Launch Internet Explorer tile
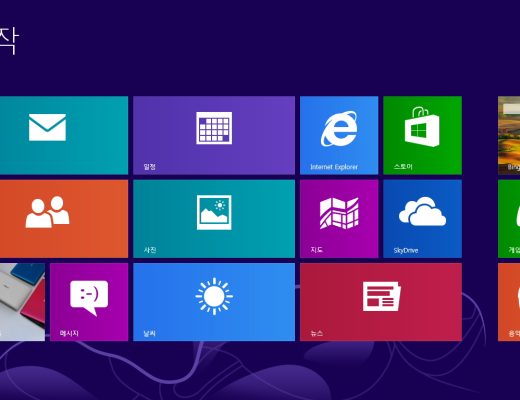 339,135
